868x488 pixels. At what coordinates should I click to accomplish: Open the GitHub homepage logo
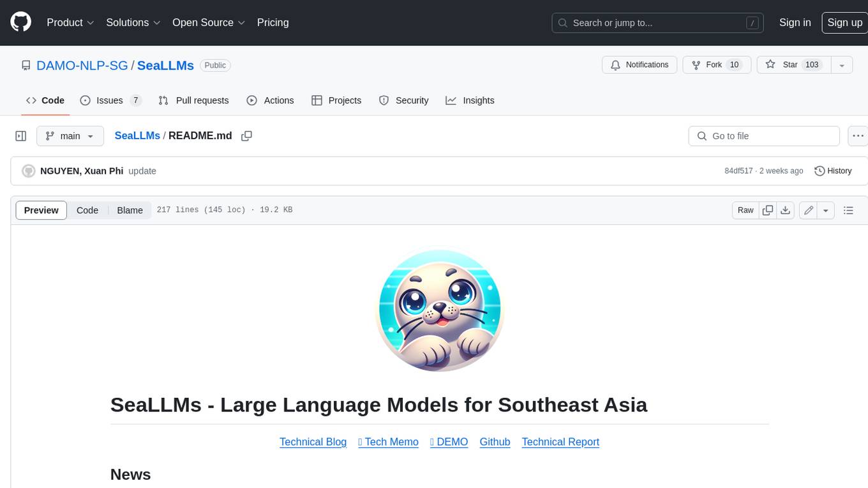[x=20, y=22]
